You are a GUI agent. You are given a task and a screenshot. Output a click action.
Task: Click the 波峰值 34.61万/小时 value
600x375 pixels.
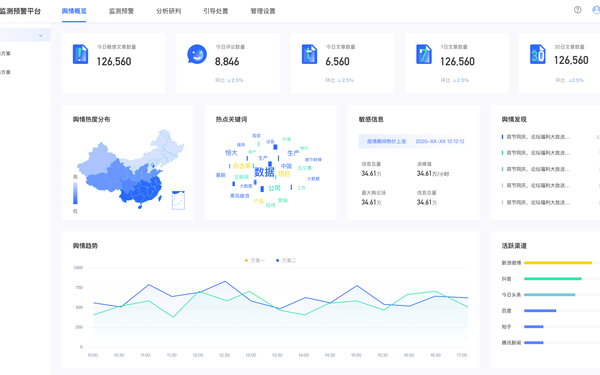coord(433,174)
